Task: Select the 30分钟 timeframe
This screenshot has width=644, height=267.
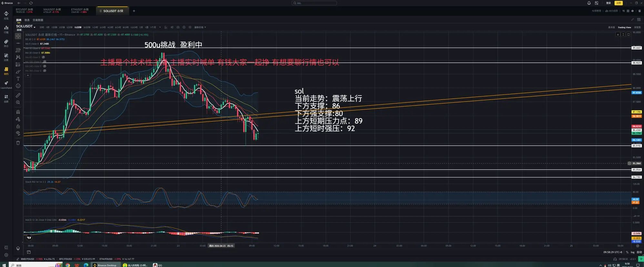Action: (87, 27)
